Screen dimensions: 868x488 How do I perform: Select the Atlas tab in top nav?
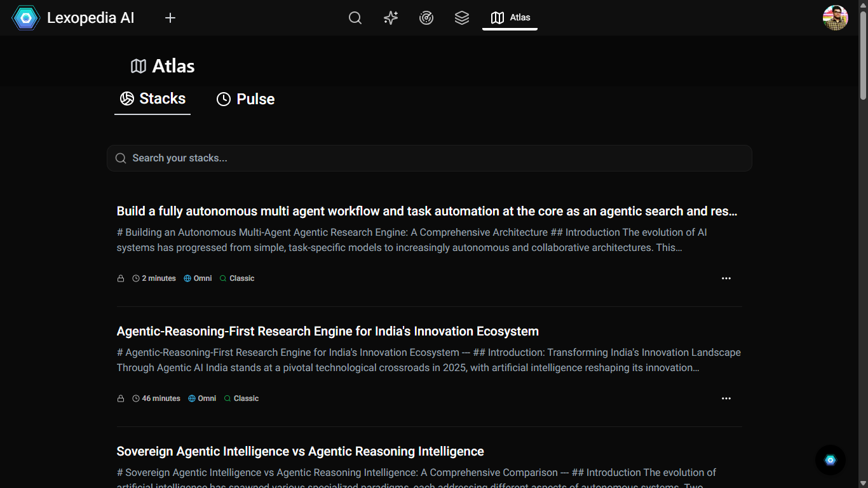[x=510, y=18]
